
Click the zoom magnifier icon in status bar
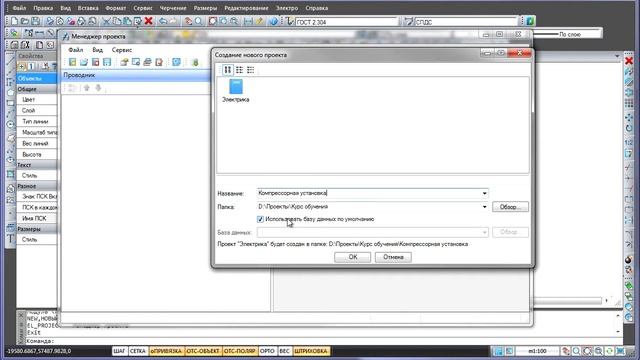coord(576,351)
